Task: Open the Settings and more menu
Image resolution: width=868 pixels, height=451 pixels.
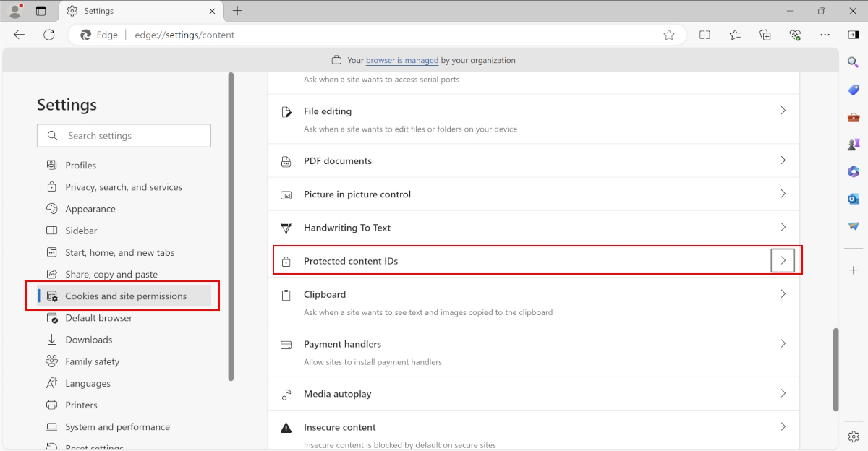Action: (x=825, y=35)
